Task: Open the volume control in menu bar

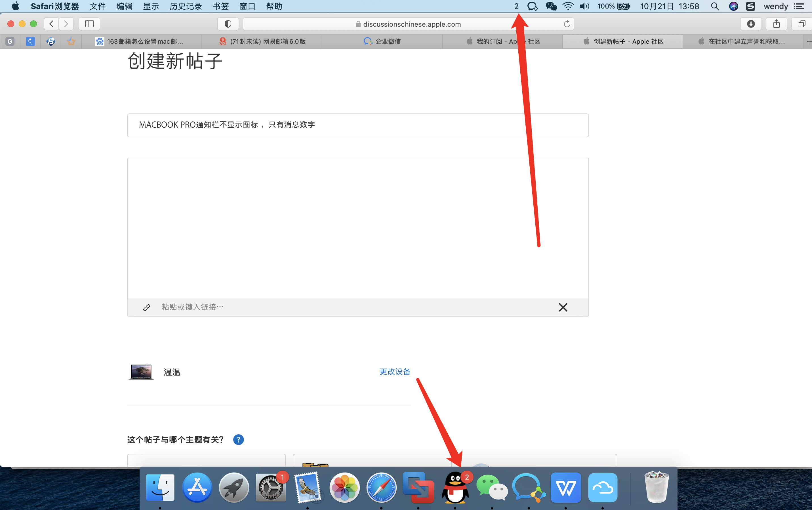Action: pyautogui.click(x=584, y=6)
